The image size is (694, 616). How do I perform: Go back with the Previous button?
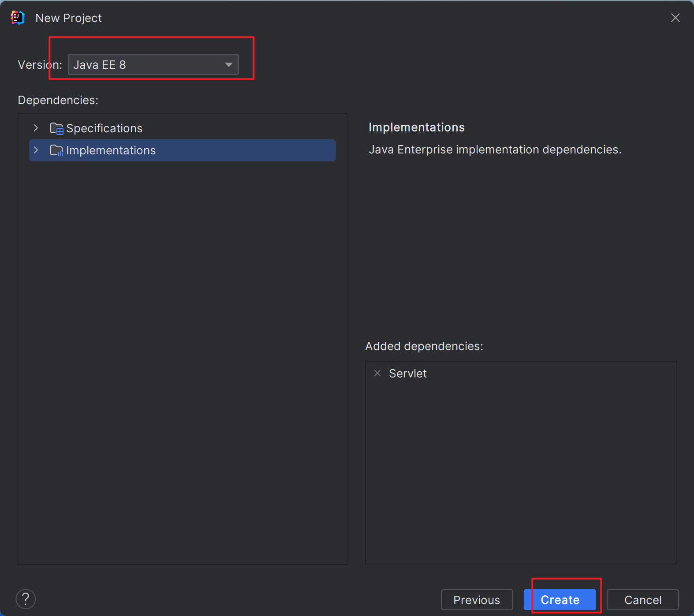pyautogui.click(x=477, y=600)
